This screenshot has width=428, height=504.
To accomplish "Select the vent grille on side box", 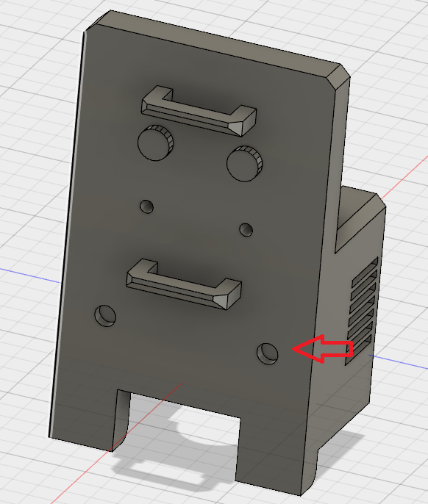I will (x=362, y=310).
